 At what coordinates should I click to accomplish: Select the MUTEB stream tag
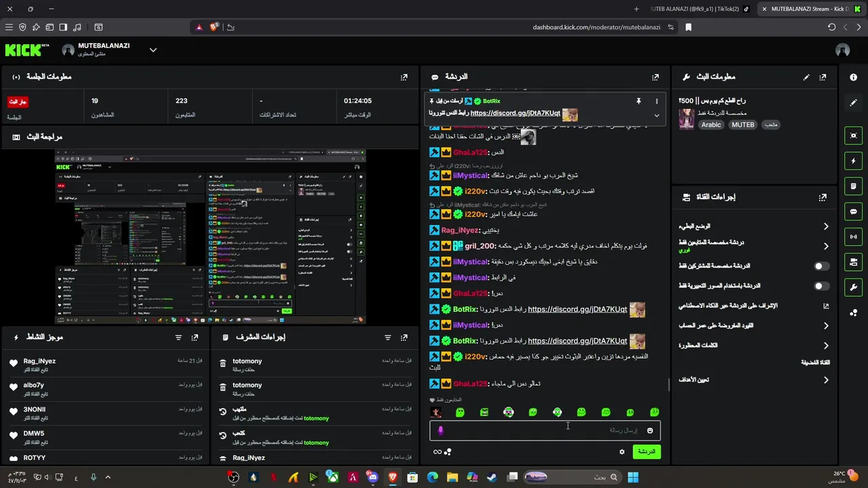(x=743, y=125)
